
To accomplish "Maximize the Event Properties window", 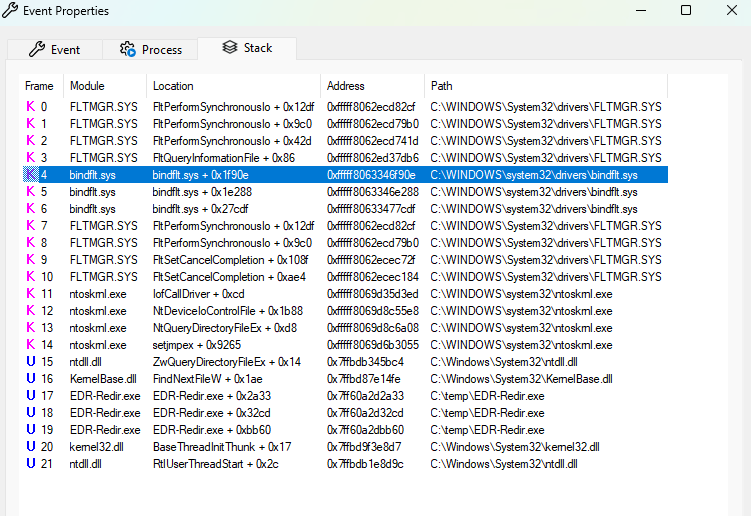I will coord(685,11).
